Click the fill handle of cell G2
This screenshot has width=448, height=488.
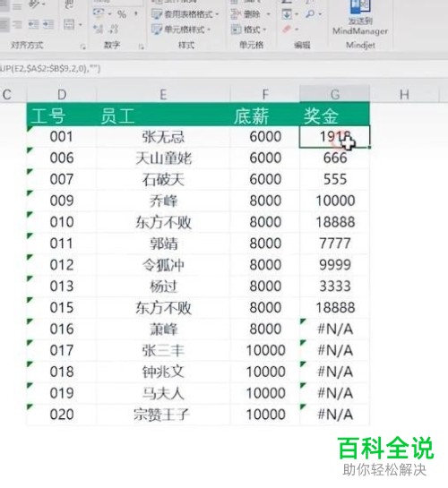(369, 147)
